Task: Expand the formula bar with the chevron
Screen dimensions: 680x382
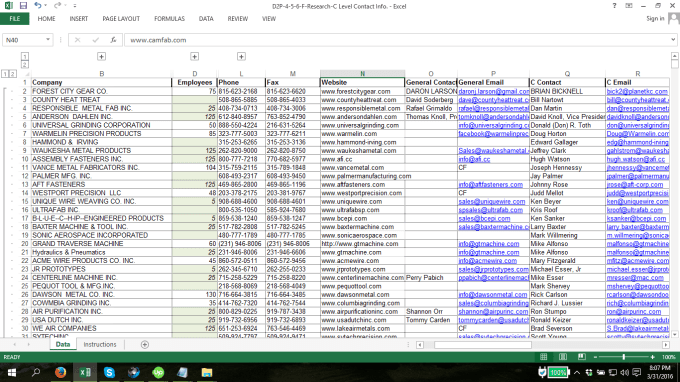Action: pos(673,39)
